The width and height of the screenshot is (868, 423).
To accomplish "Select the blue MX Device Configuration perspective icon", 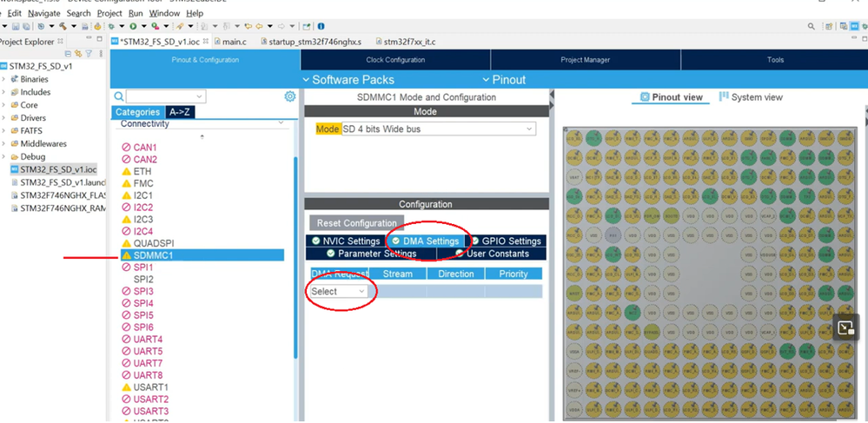I will point(854,26).
